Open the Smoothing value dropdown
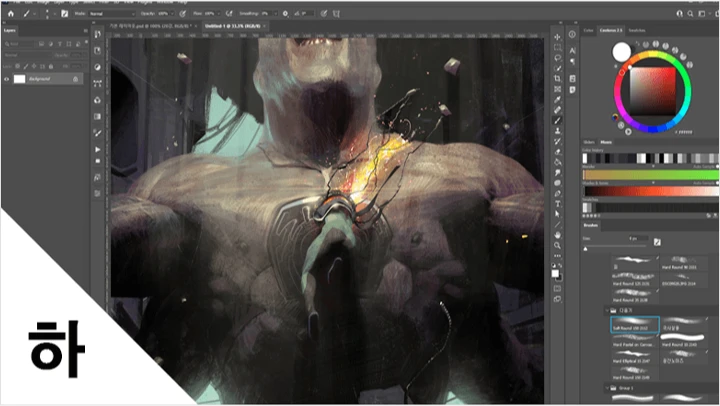720x406 pixels. [x=276, y=14]
